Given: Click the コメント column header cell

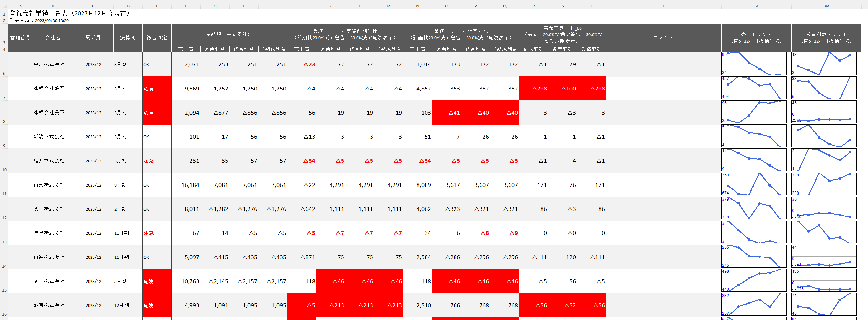Looking at the screenshot, I should click(664, 38).
